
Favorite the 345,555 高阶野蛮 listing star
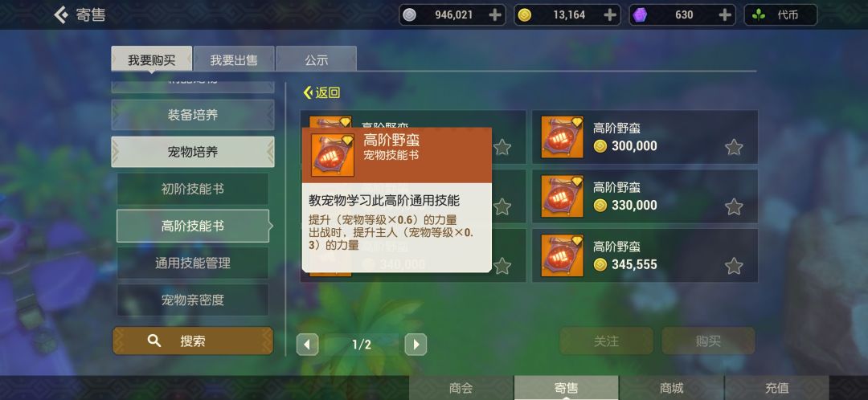click(734, 266)
